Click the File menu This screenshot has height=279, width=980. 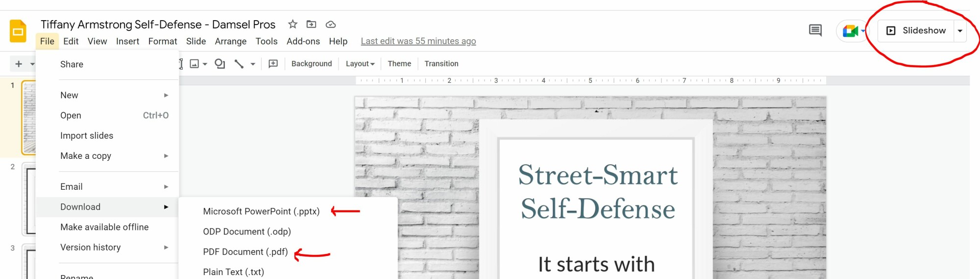point(47,41)
